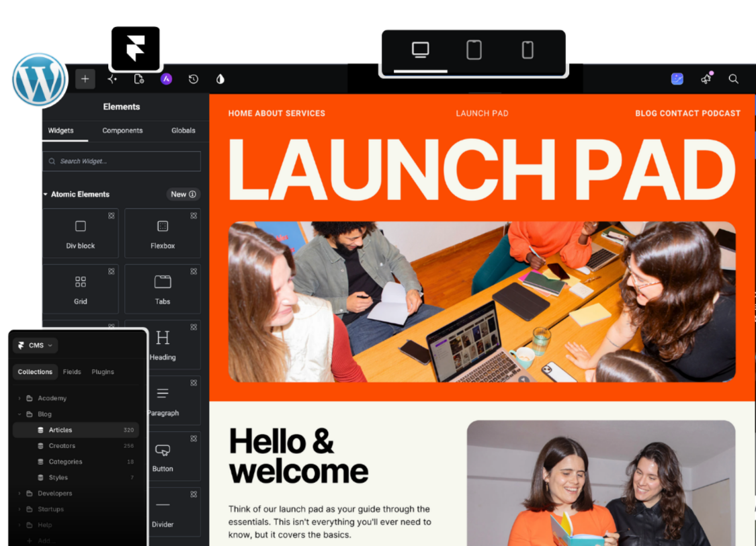
Task: Click the Articles count 320
Action: point(128,430)
